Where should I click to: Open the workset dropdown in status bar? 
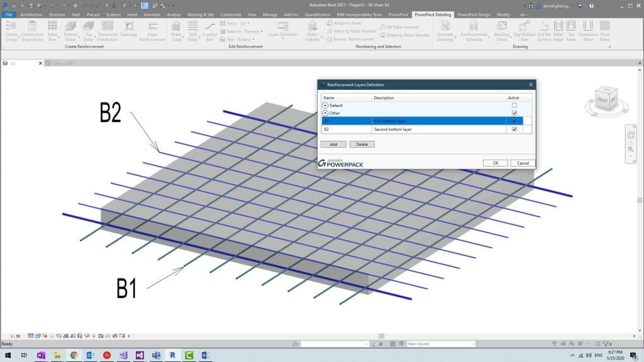(335, 344)
